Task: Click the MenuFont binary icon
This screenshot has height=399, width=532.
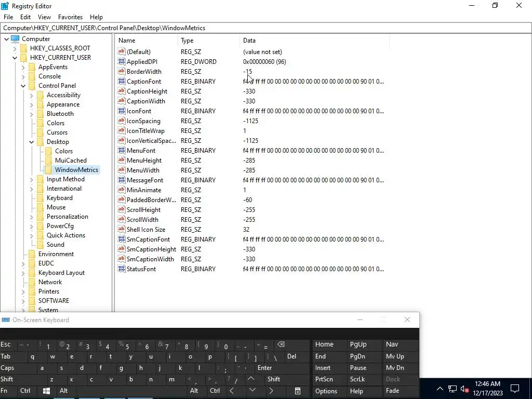Action: pos(122,150)
